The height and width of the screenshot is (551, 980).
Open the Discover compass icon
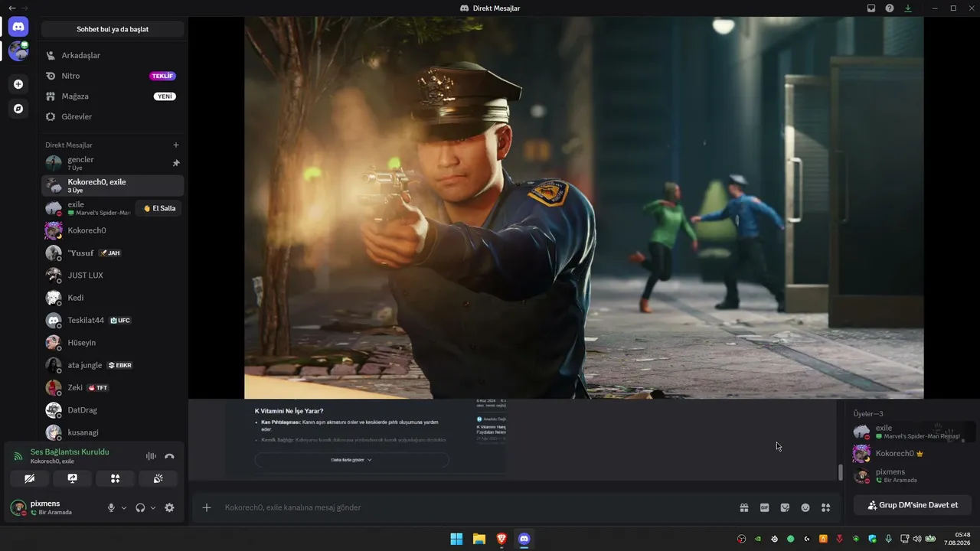point(18,109)
